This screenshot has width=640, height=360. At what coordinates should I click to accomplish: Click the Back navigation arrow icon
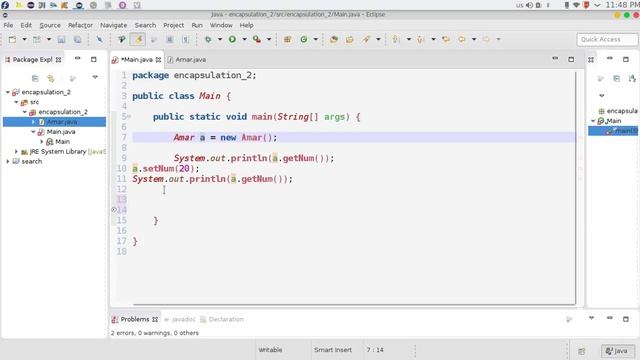pyautogui.click(x=462, y=40)
